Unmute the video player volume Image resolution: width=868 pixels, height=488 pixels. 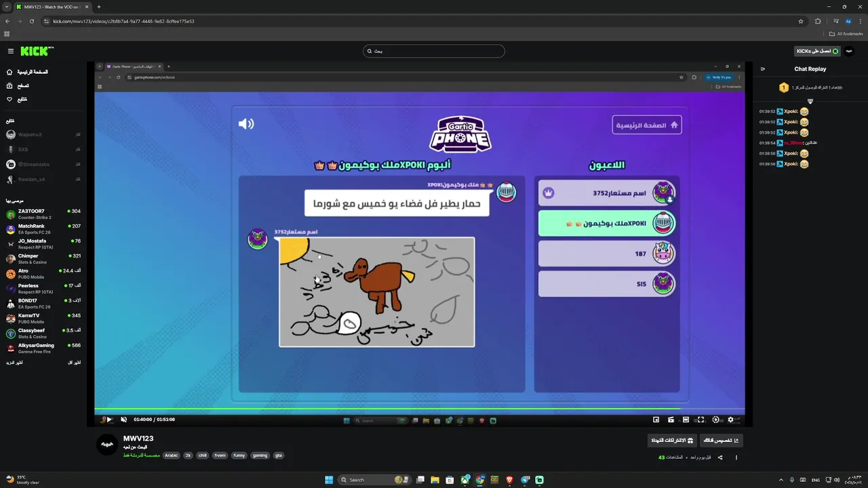tap(123, 420)
